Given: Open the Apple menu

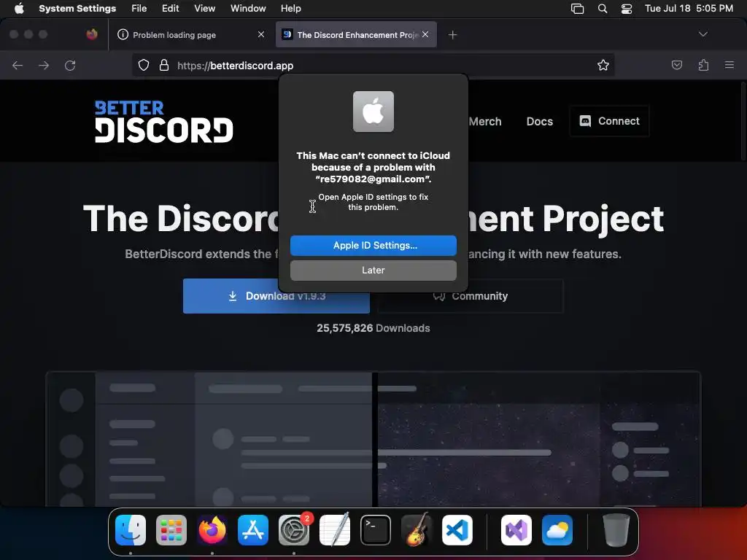Looking at the screenshot, I should tap(19, 8).
